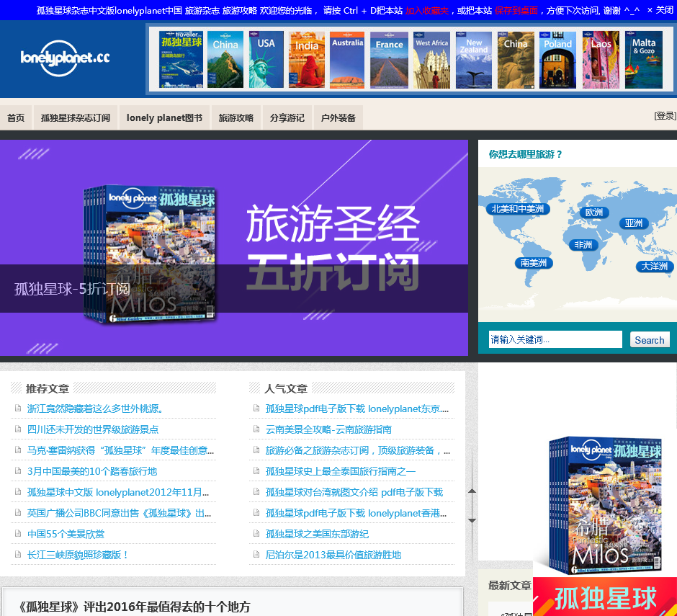Open article 云南美景全攻略-云南旅游指南
This screenshot has width=677, height=616.
point(328,429)
